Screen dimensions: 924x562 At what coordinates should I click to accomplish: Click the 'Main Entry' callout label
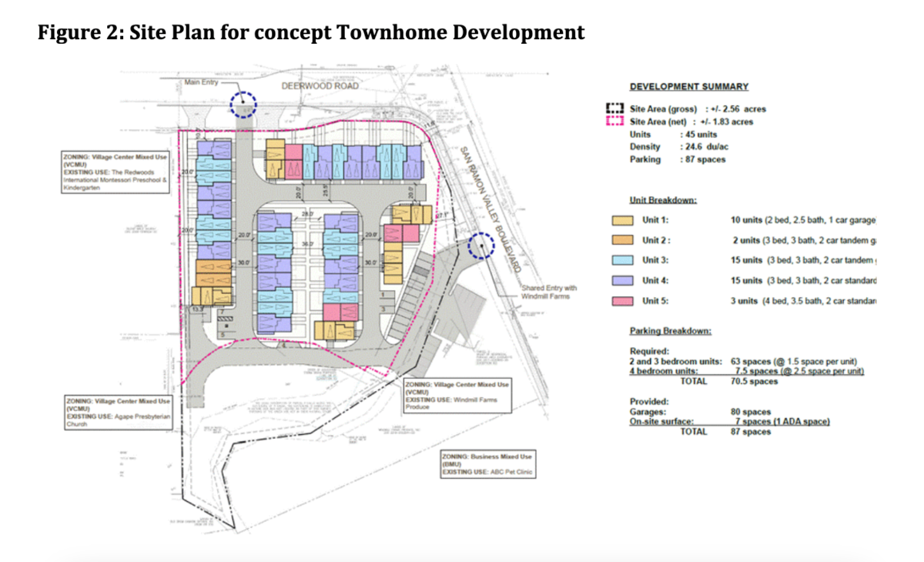202,82
